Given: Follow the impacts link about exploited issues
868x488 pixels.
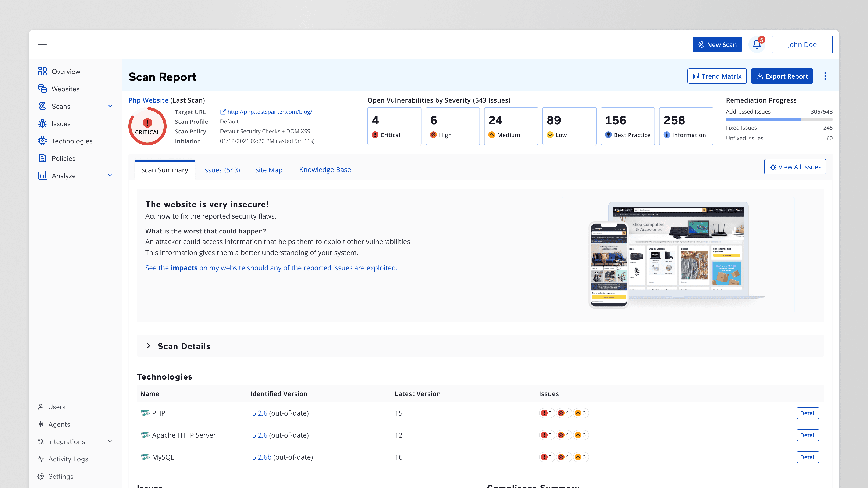Looking at the screenshot, I should point(271,268).
